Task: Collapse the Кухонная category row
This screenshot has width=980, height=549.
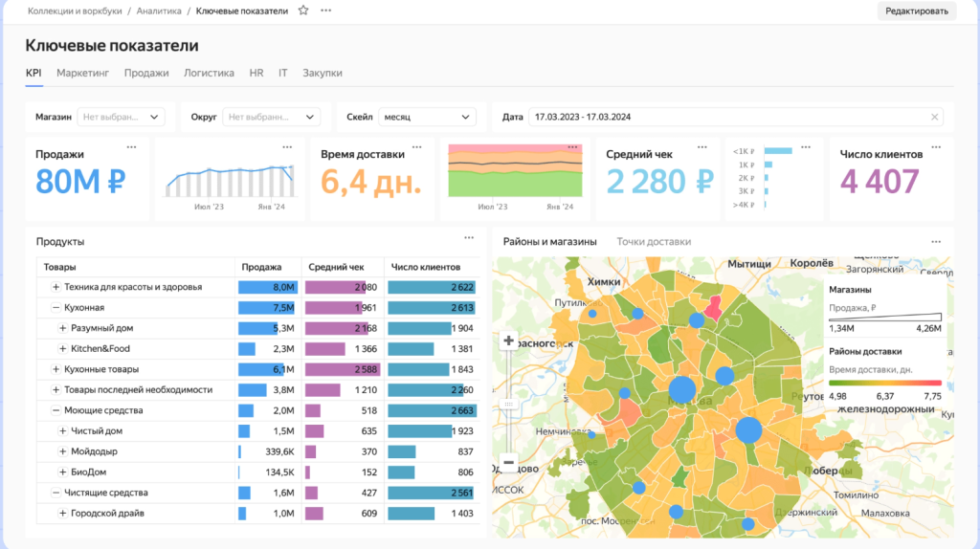Action: 56,308
